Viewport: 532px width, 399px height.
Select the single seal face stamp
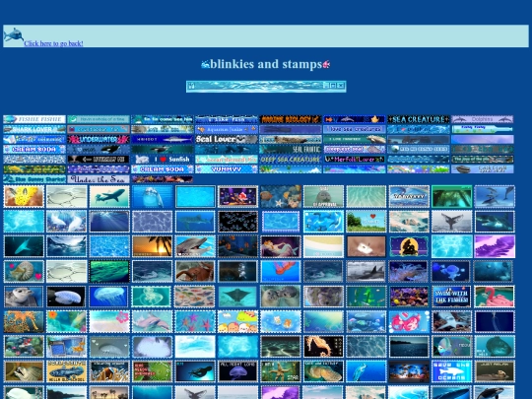tap(24, 297)
